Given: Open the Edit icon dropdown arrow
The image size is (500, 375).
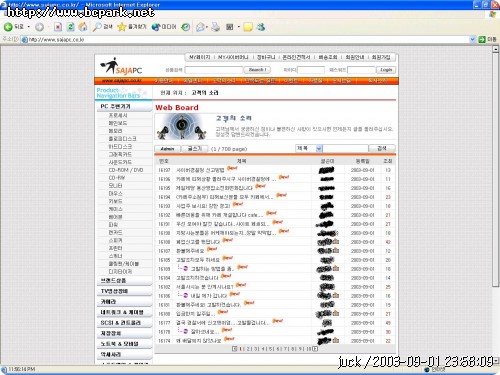Looking at the screenshot, I should click(238, 27).
